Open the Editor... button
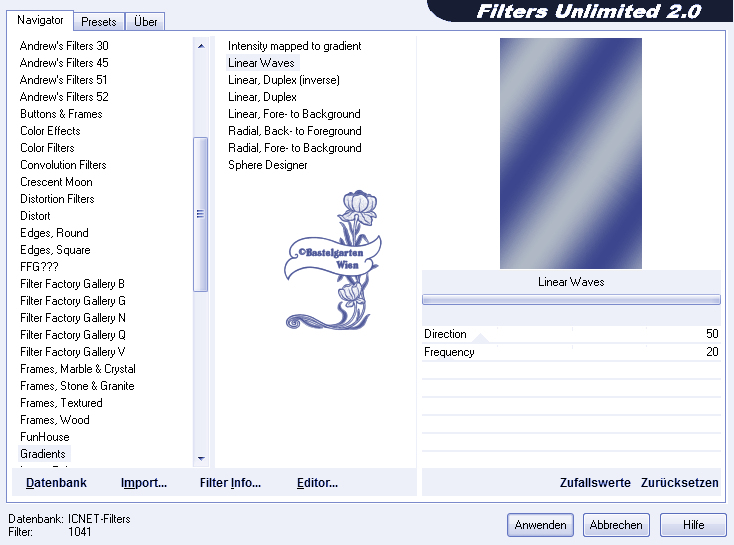This screenshot has height=545, width=734. click(317, 483)
